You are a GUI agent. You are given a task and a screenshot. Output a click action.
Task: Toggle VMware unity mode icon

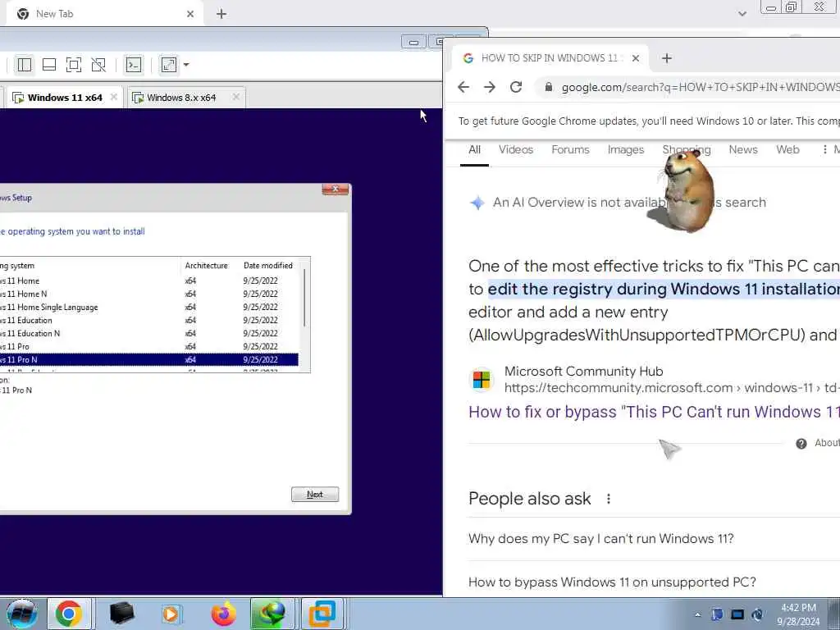98,65
